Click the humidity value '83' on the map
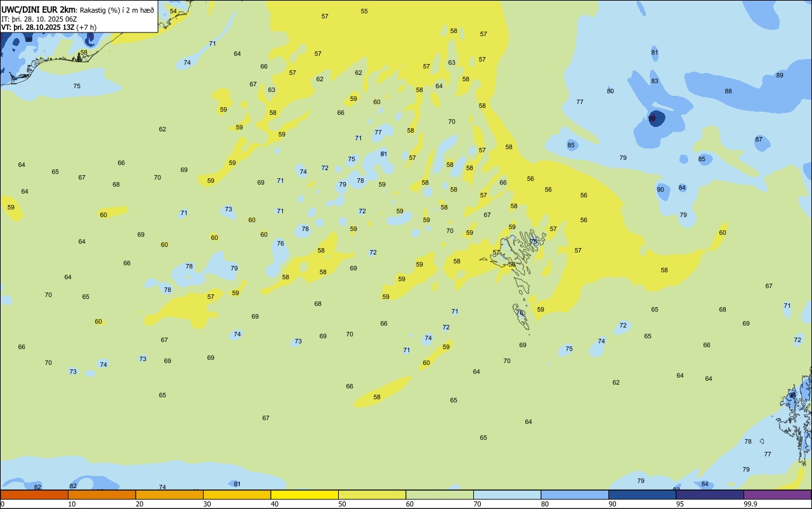Image resolution: width=812 pixels, height=509 pixels. pos(655,81)
